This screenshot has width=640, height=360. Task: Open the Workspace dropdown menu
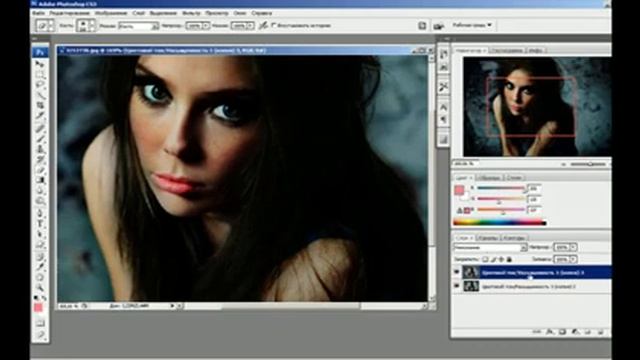pos(472,25)
